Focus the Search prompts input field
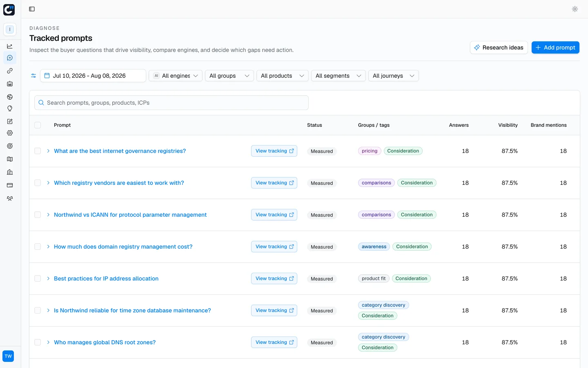 click(171, 103)
